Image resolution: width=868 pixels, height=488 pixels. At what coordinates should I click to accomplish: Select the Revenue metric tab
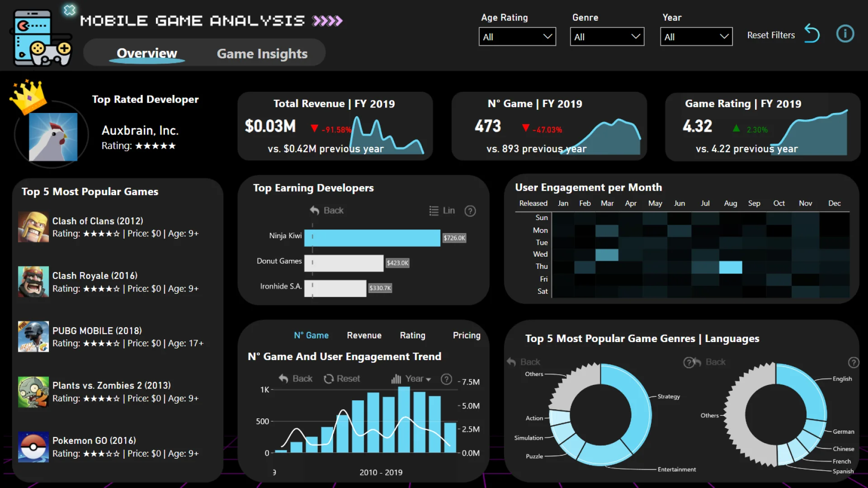(x=364, y=335)
